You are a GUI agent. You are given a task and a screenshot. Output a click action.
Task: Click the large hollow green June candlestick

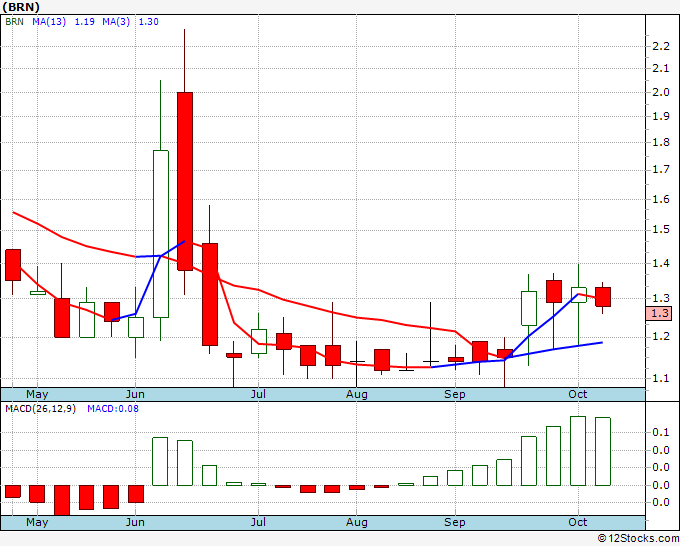(160, 233)
